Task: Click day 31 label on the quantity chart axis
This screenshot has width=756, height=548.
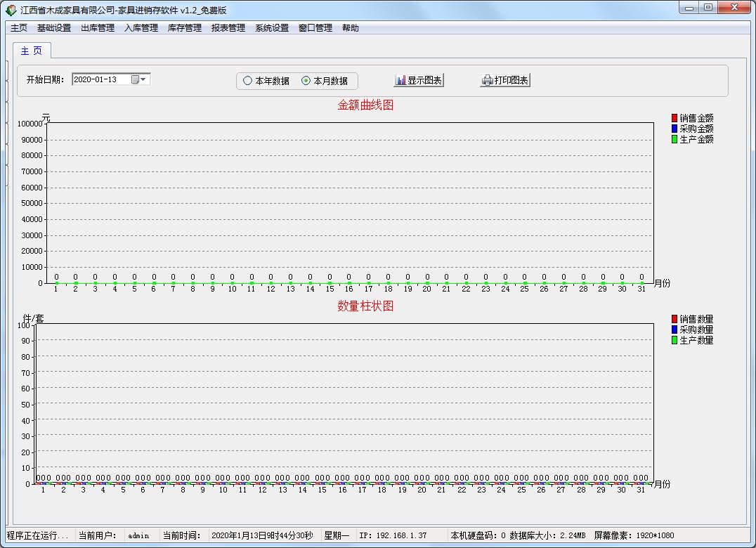Action: point(641,490)
